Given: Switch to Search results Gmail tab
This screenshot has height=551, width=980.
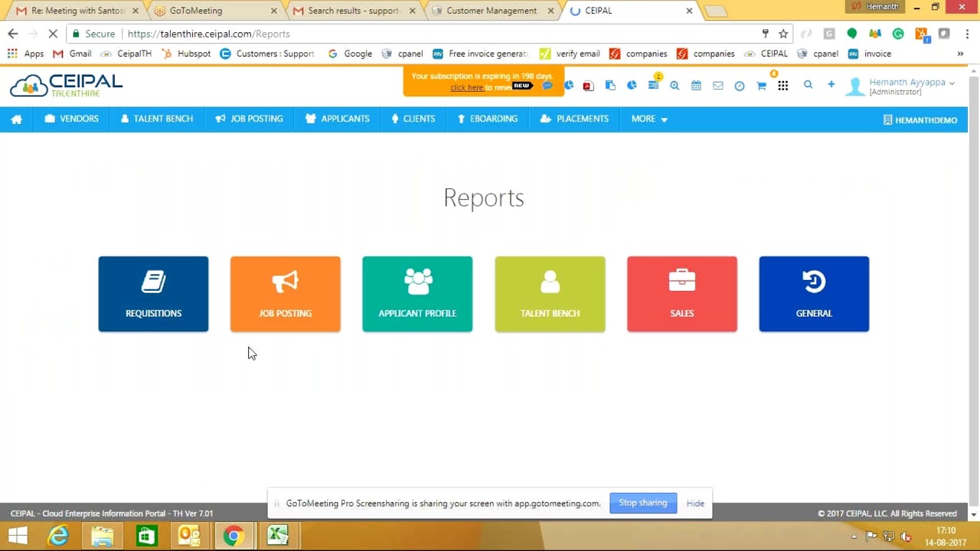Looking at the screenshot, I should (354, 11).
